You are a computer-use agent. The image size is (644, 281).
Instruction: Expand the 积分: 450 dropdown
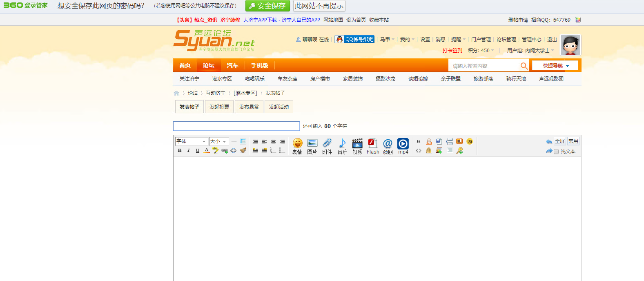point(481,51)
